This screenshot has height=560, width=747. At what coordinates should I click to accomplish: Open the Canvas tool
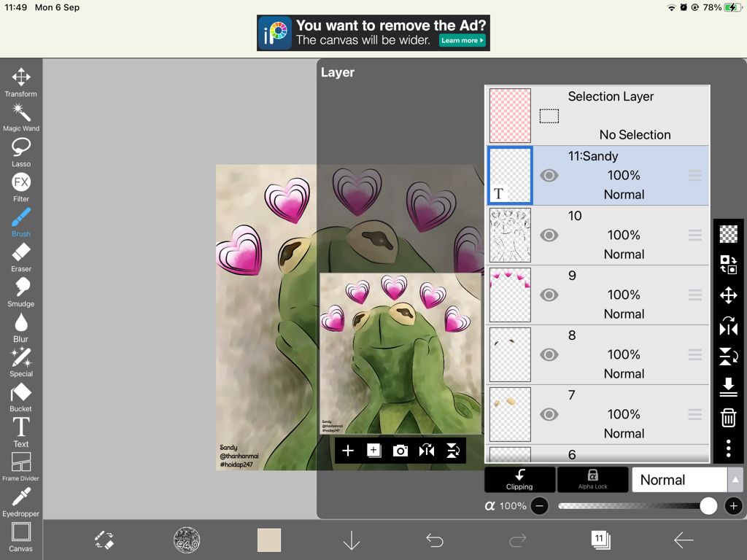coord(21,537)
